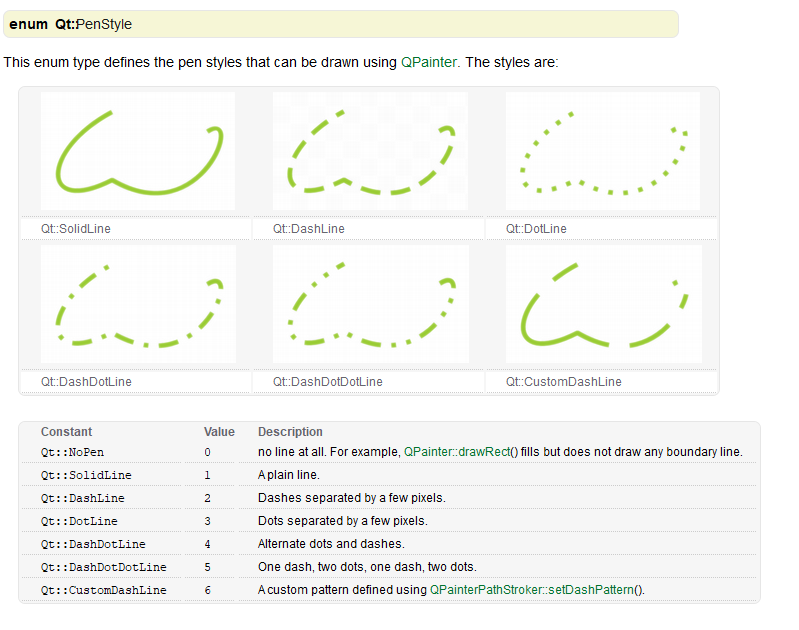Image resolution: width=799 pixels, height=630 pixels.
Task: Click the Qt::DotLine image caption
Action: 536,229
